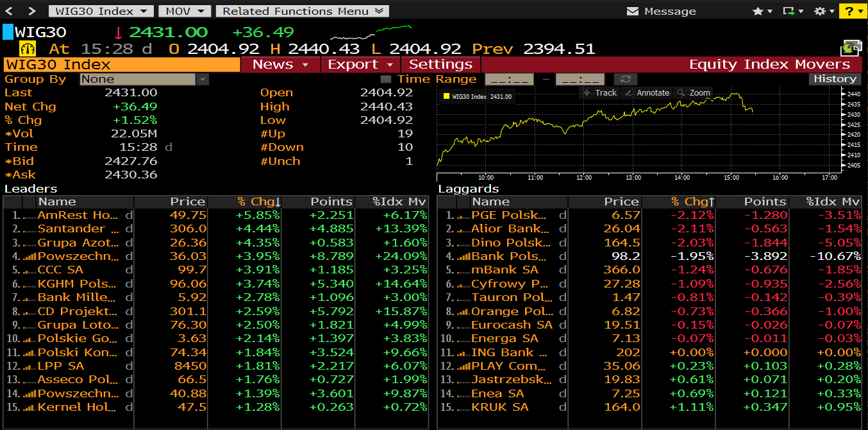Click the back navigation arrow
Screen dimensions: 868x430
[13, 11]
